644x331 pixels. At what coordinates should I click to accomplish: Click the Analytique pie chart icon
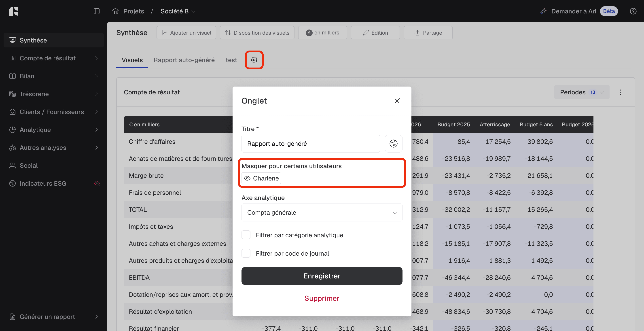coord(13,130)
